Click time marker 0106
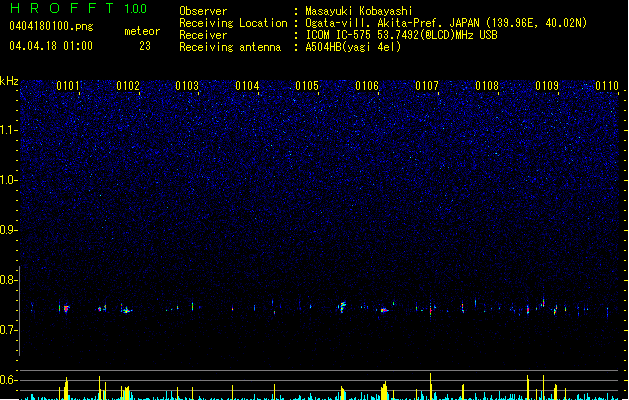 tap(367, 86)
